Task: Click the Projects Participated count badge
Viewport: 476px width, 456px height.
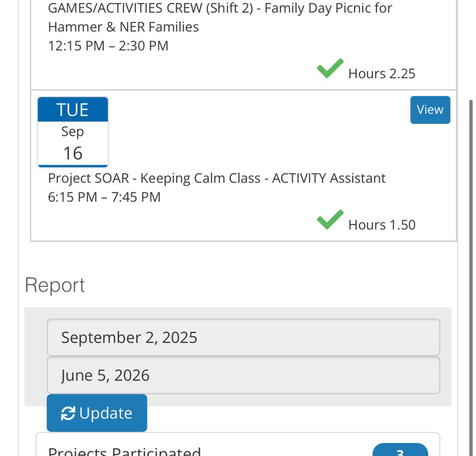Action: pos(400,451)
